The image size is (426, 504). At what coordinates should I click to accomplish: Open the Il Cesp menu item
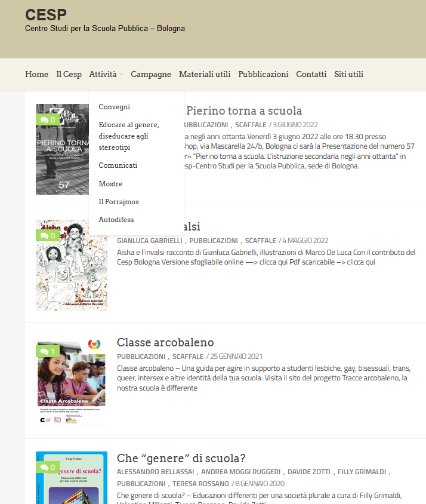click(69, 74)
